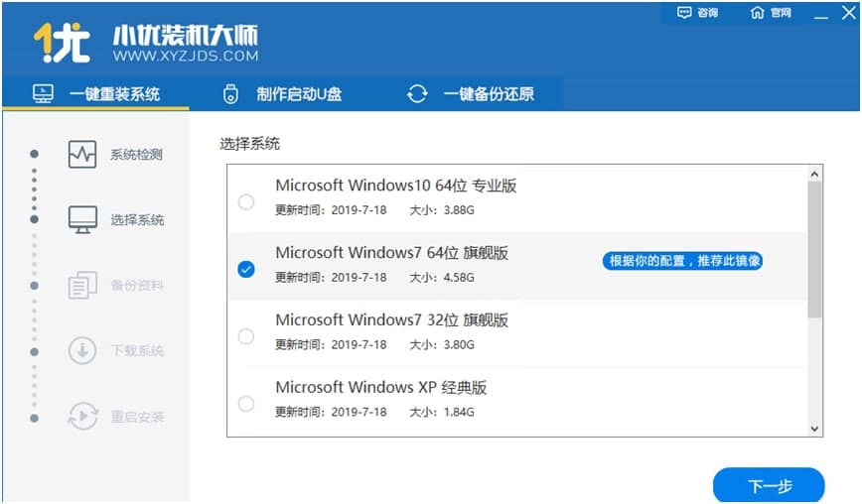
Task: Click the system list scrollbar thumb
Action: [x=814, y=249]
